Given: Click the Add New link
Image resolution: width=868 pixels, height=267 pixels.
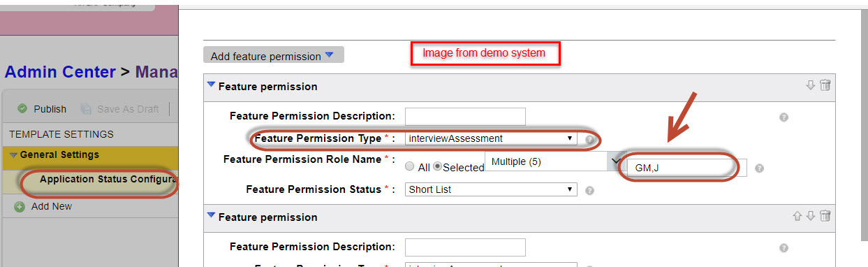Looking at the screenshot, I should click(x=52, y=206).
